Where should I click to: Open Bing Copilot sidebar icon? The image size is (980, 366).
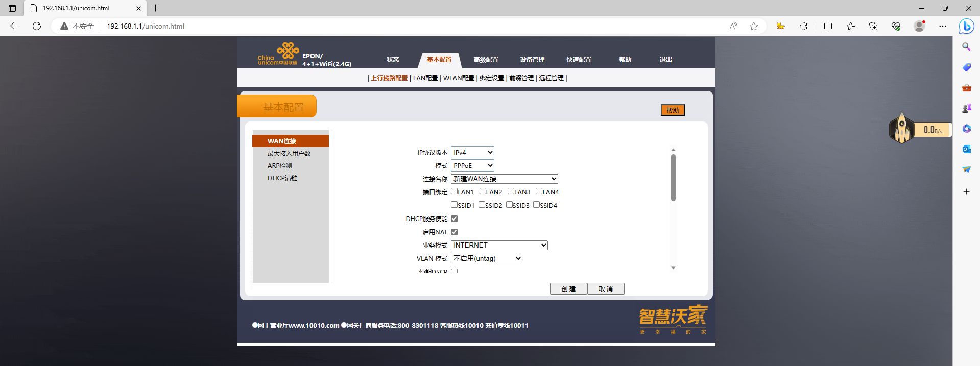[x=966, y=26]
